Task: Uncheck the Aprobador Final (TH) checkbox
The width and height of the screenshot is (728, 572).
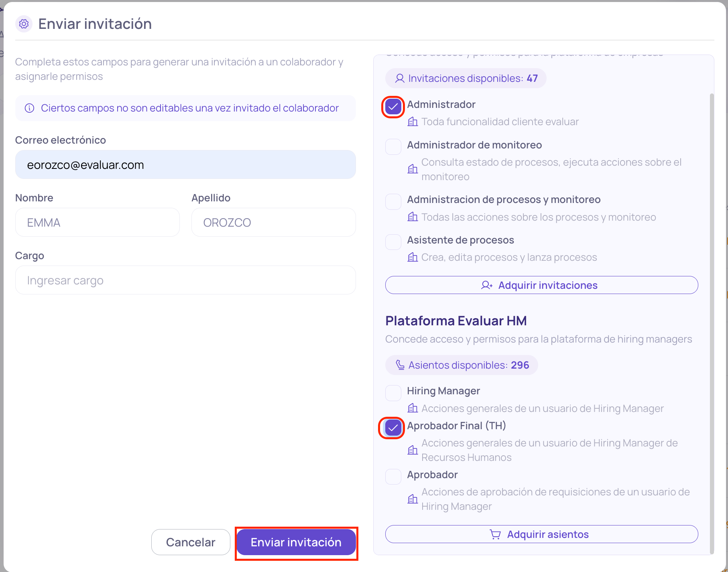Action: [393, 428]
